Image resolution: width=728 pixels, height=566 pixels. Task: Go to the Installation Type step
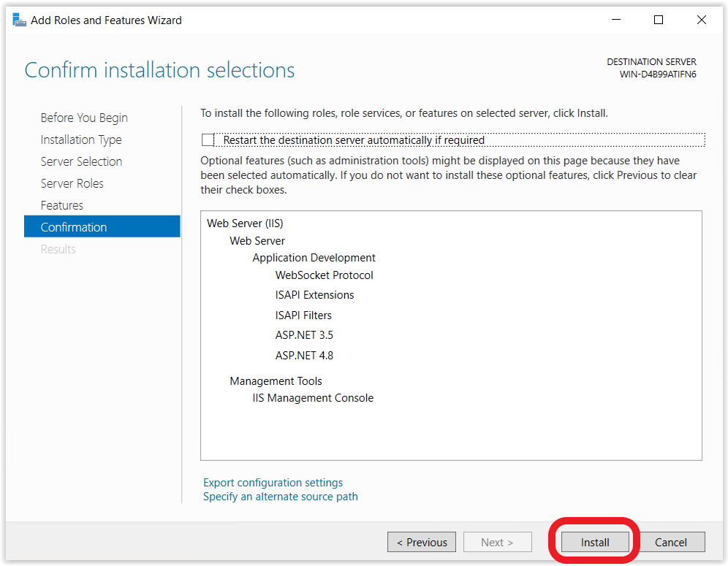81,139
